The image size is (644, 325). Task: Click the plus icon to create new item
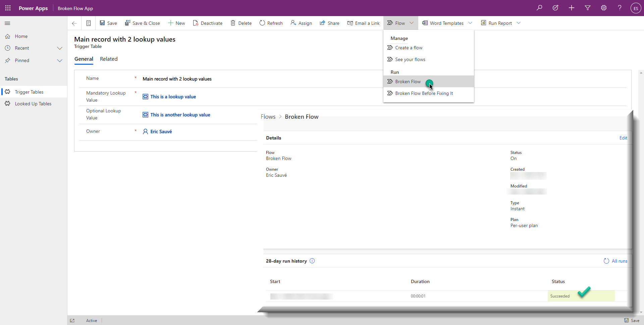(572, 8)
